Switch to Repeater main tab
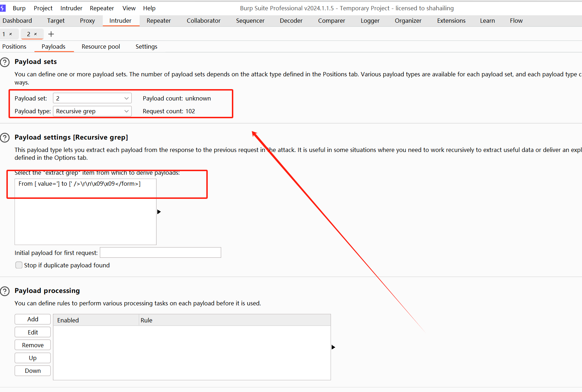The width and height of the screenshot is (582, 392). coord(159,21)
